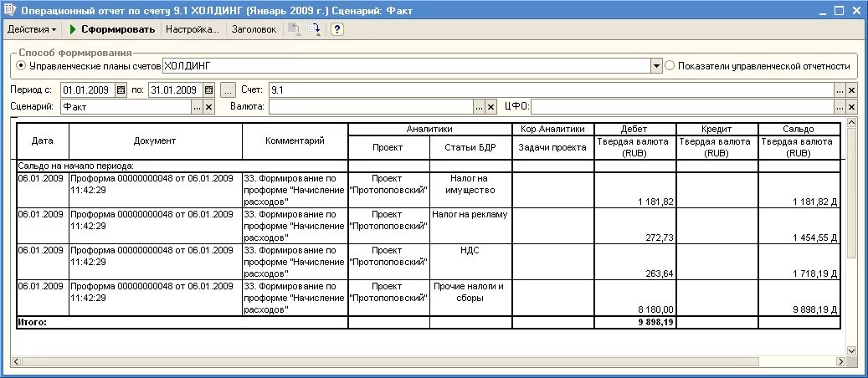The width and height of the screenshot is (868, 378).
Task: Click the horizontal scrollbar right arrow
Action: pos(840,361)
